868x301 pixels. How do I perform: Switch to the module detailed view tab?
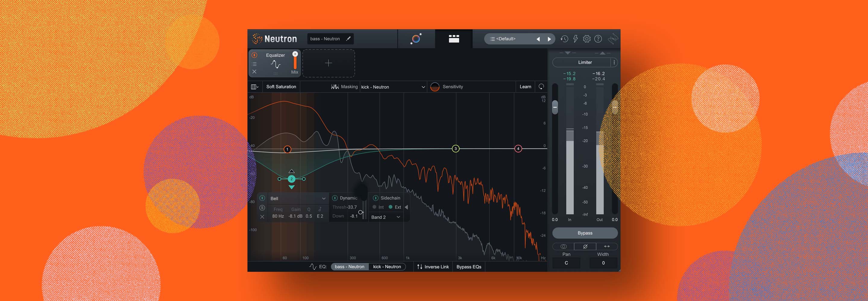454,39
